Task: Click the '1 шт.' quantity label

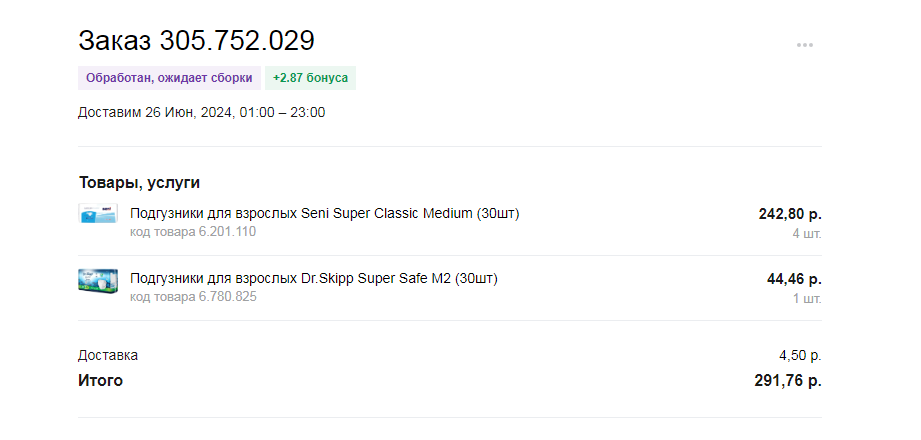Action: click(807, 298)
